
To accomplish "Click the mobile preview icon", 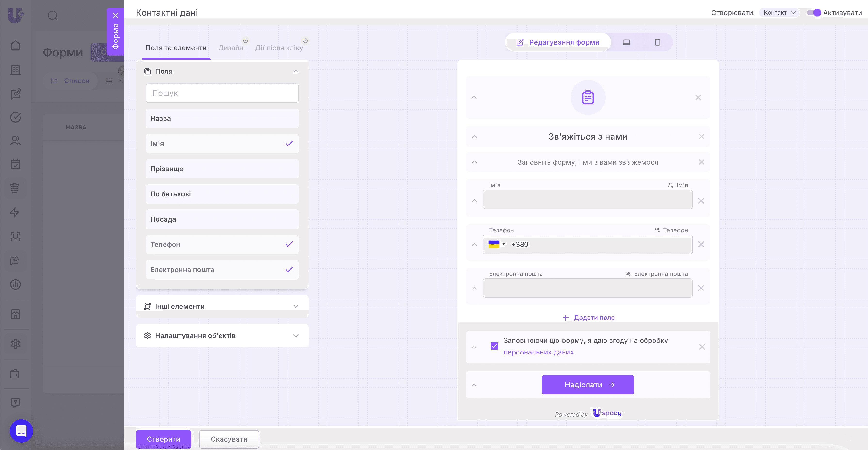I will (x=657, y=42).
